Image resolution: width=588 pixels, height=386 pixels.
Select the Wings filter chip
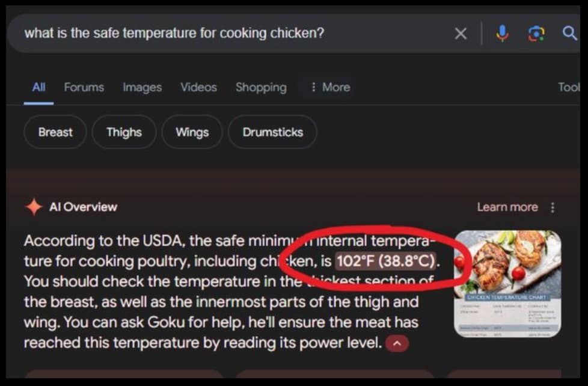(x=192, y=132)
